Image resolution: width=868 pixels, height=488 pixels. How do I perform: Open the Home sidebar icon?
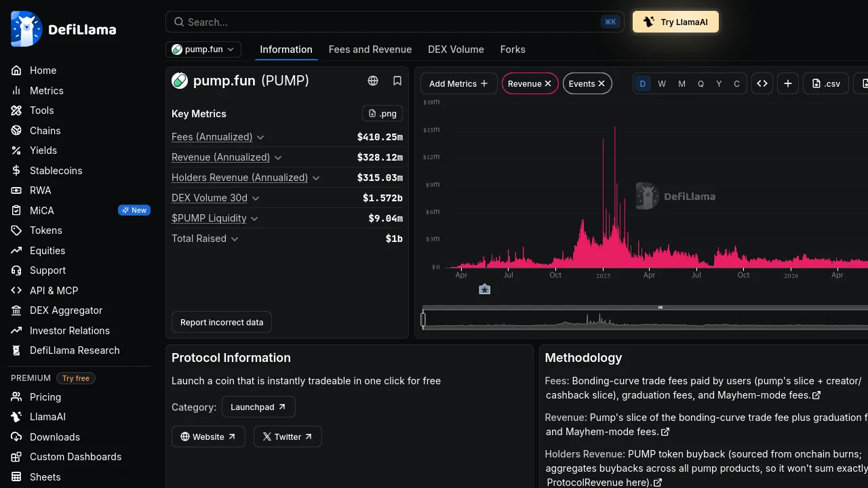tap(16, 70)
